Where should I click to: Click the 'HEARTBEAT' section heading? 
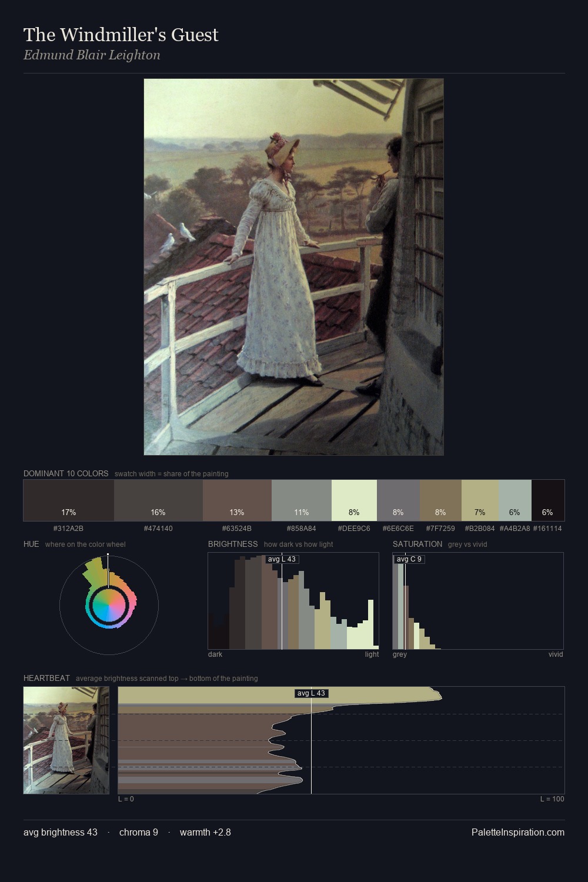pos(46,678)
